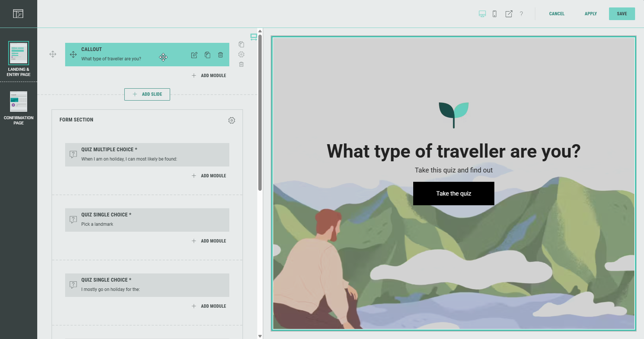Switch to mobile preview mode
This screenshot has height=339, width=644.
click(494, 14)
